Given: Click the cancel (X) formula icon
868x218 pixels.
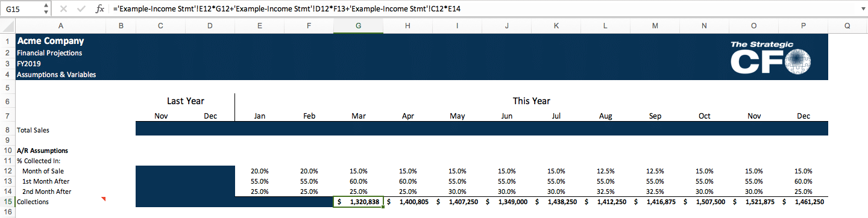Looking at the screenshot, I should click(64, 9).
